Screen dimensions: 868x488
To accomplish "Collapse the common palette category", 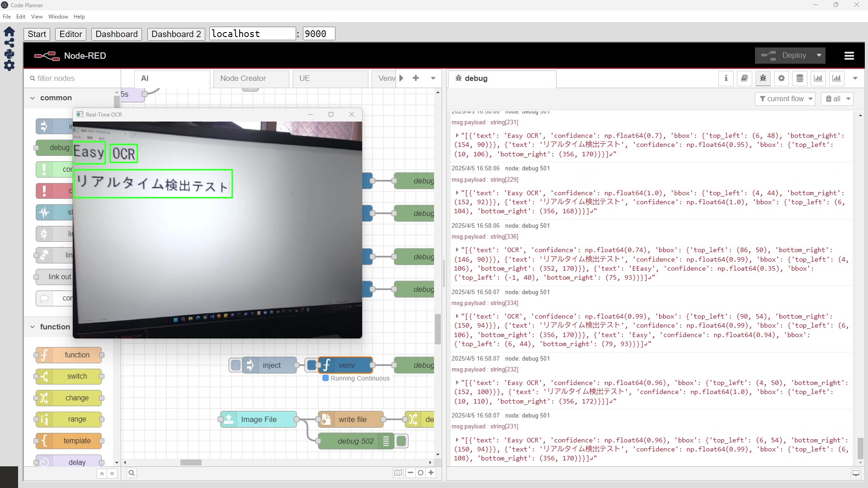I will point(33,98).
